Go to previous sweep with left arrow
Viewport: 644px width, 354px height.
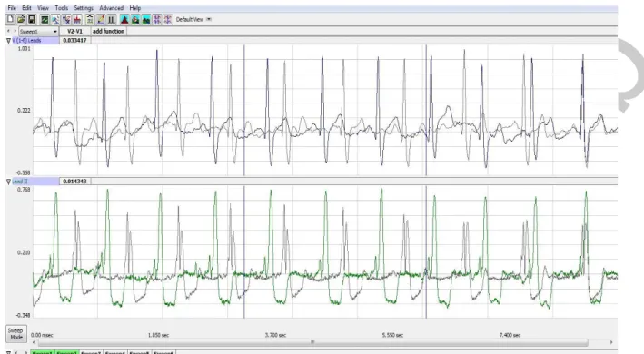8,31
